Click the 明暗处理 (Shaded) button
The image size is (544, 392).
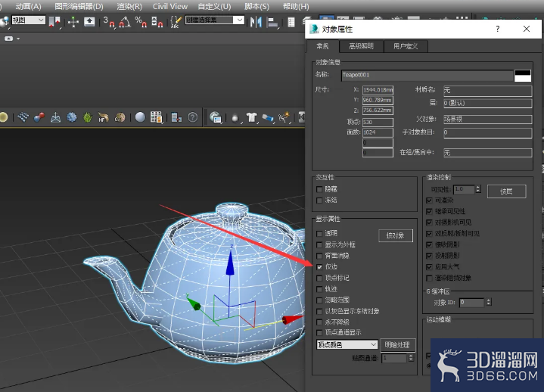397,345
